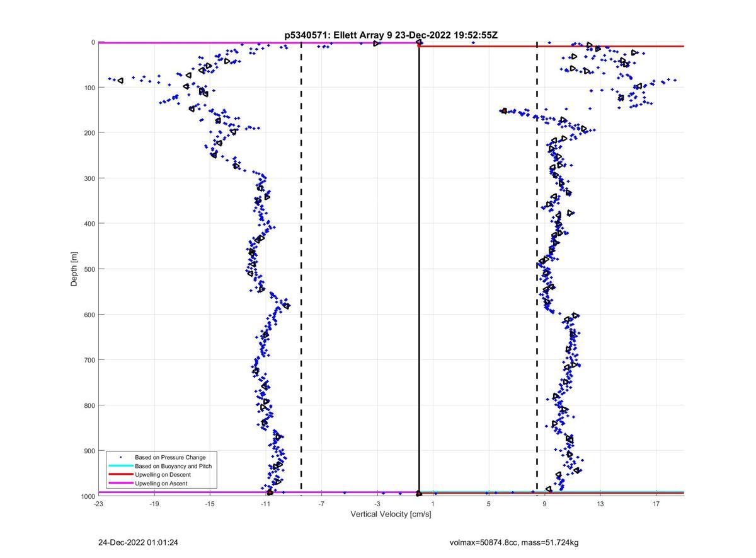Click y-axis tick label '600'
756x558 pixels.
89,315
